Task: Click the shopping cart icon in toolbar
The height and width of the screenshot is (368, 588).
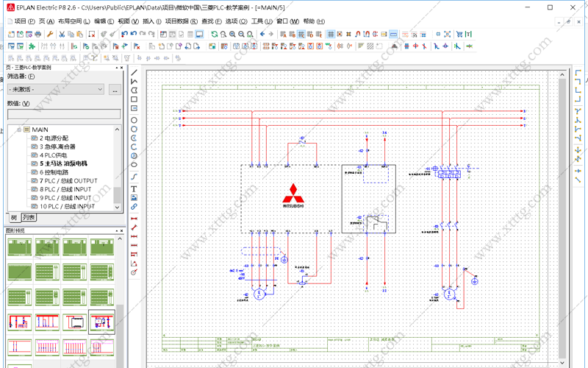Action: [459, 34]
